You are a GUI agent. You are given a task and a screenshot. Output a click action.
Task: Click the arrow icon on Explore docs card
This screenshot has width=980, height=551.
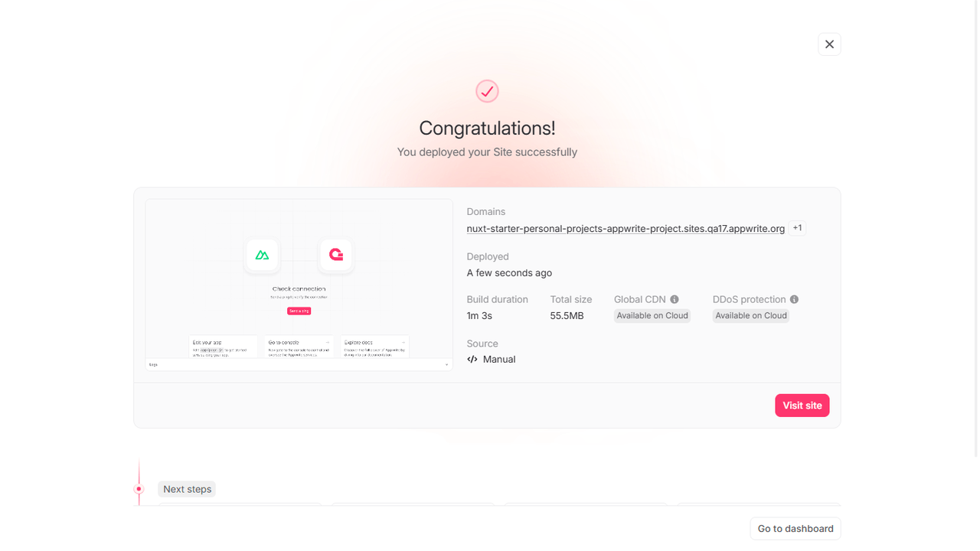(x=403, y=342)
